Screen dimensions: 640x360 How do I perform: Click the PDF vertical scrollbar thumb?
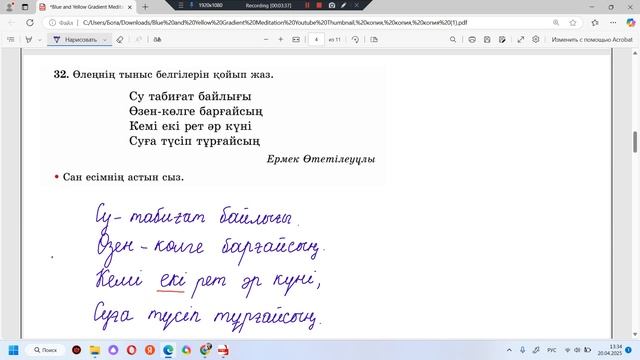635,142
